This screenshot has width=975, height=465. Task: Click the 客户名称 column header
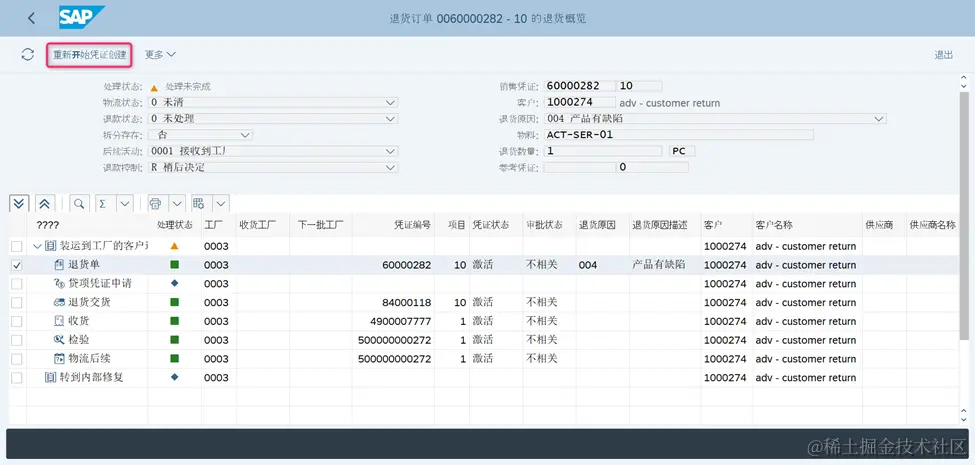coord(774,225)
